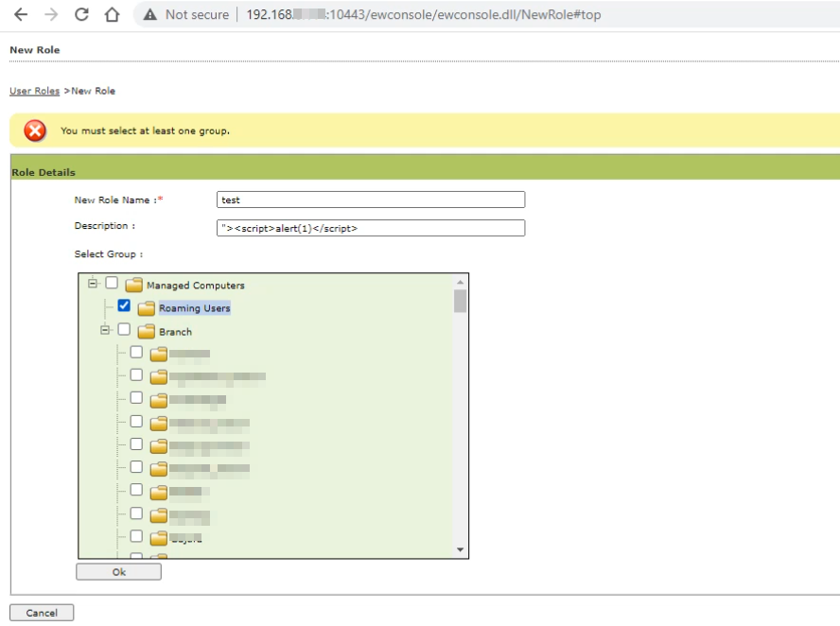Tick the checkbox of fifth Branch subgroup
The height and width of the screenshot is (626, 840).
136,444
